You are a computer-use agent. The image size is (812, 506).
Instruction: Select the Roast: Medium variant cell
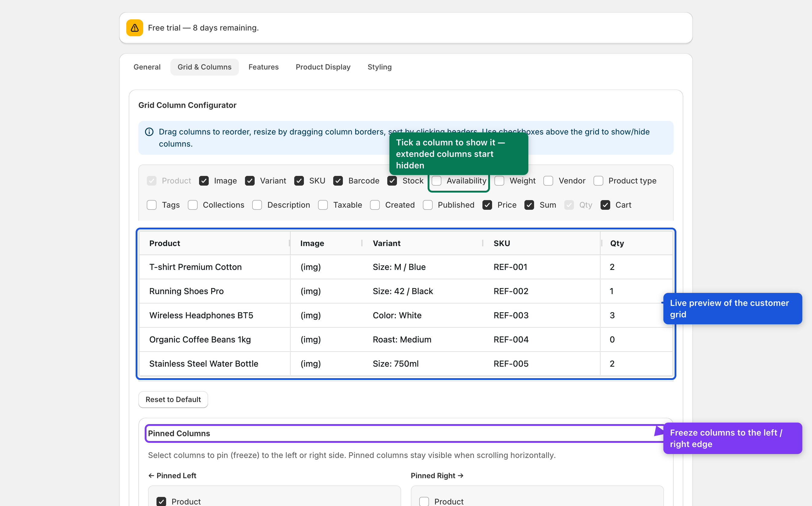click(423, 339)
